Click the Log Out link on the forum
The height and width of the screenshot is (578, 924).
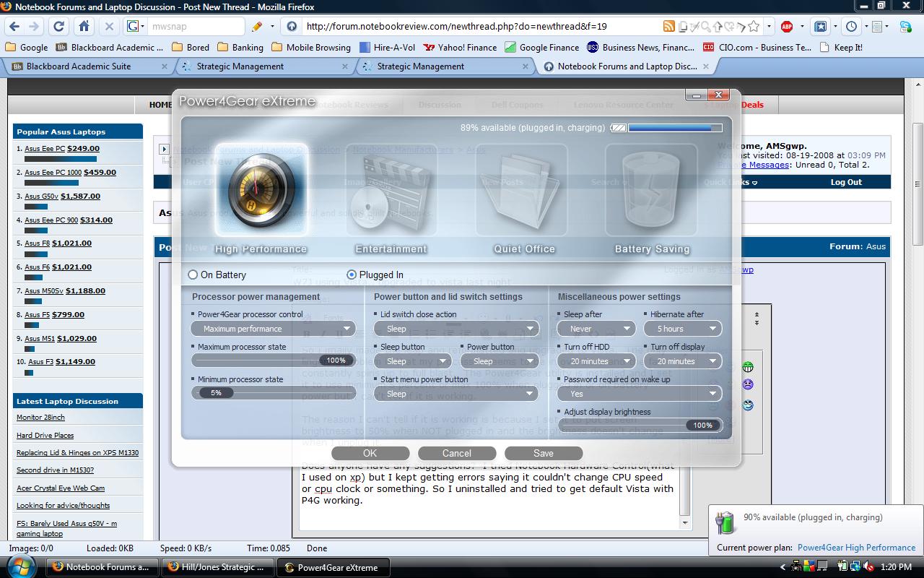(x=846, y=182)
